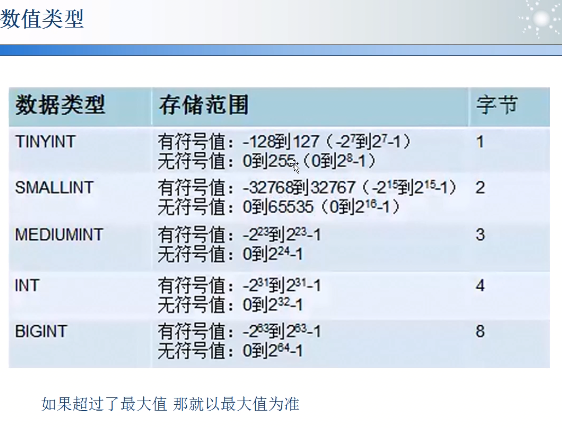Click SMALLINT unsigned range 0到65535 line
562x428 pixels.
pos(279,207)
